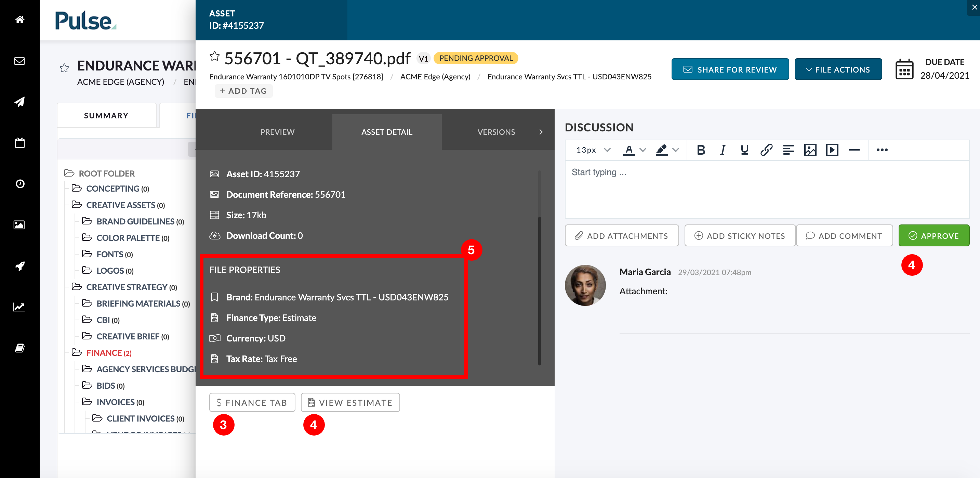Favorite the 556701 - QT_389740.pdf asset

(214, 56)
